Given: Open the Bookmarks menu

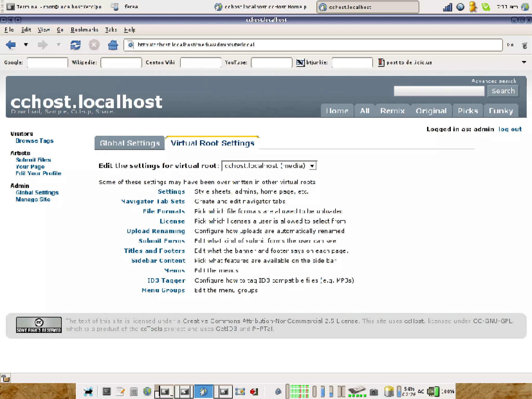Looking at the screenshot, I should 84,30.
